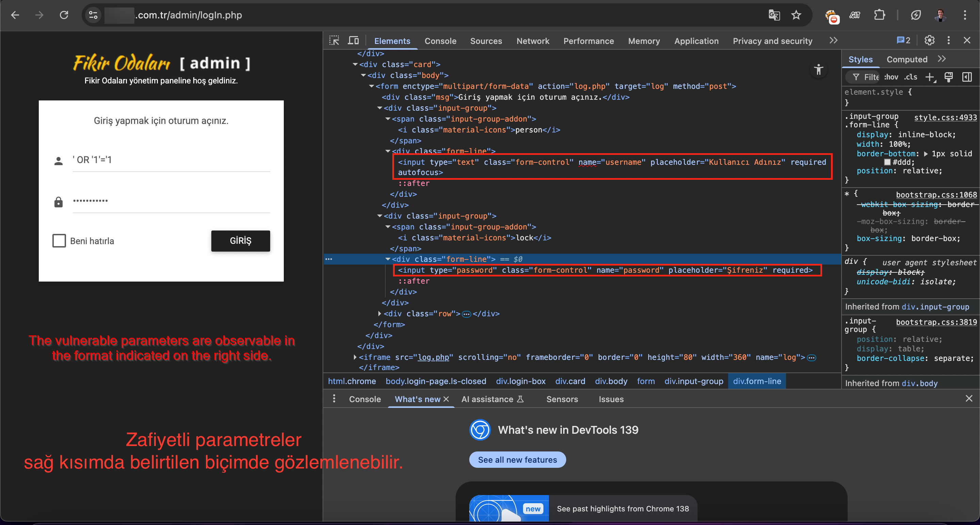Check the Beni hatırla checkbox
Screen dimensions: 980x525
tap(59, 241)
